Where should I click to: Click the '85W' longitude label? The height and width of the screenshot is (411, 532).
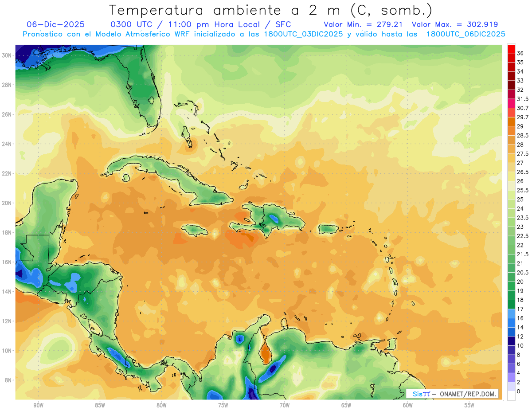click(x=100, y=405)
